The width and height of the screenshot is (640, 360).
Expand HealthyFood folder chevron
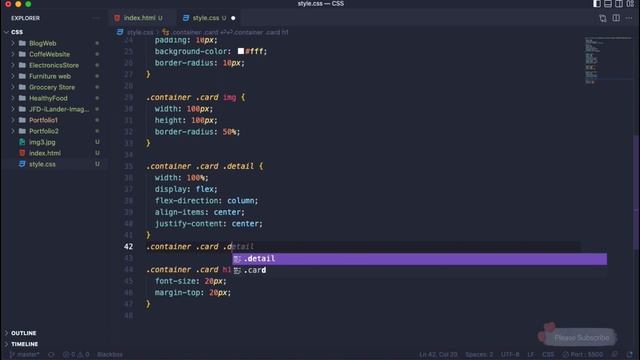click(13, 98)
